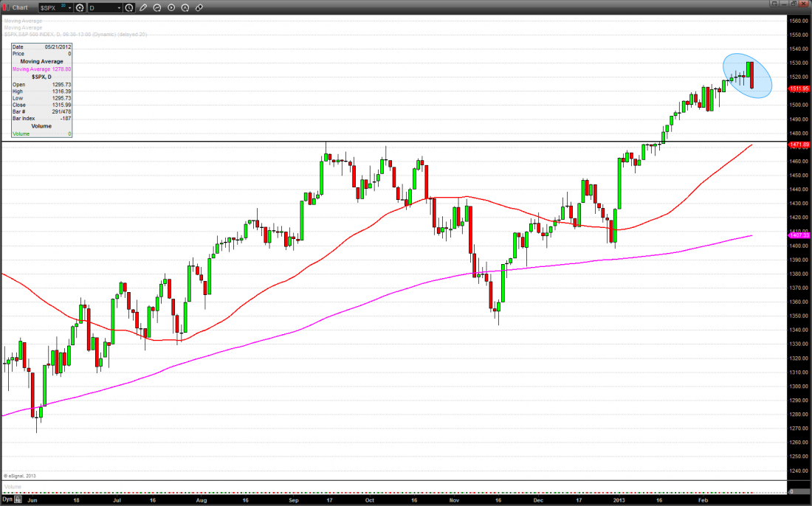812x506 pixels.
Task: Click the Chart window title label
Action: point(21,7)
